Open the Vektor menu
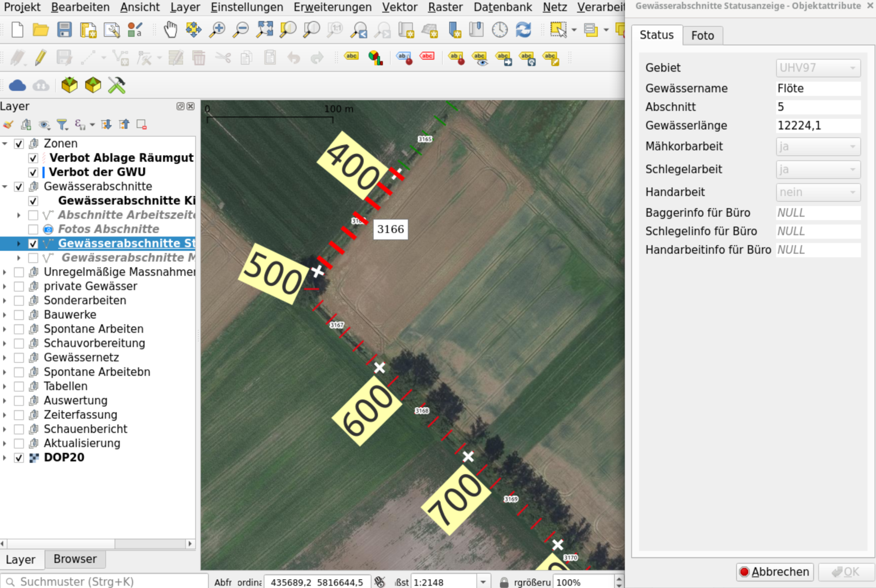 click(400, 7)
